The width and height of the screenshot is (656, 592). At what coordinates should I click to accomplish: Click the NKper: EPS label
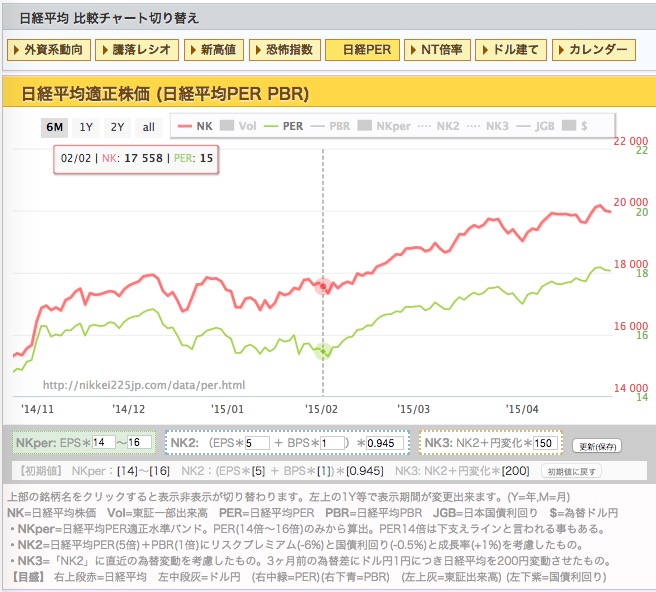[53, 443]
